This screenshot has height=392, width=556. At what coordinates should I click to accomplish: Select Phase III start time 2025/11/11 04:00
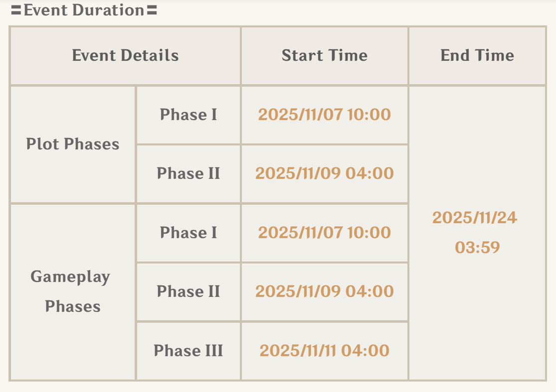pos(324,351)
